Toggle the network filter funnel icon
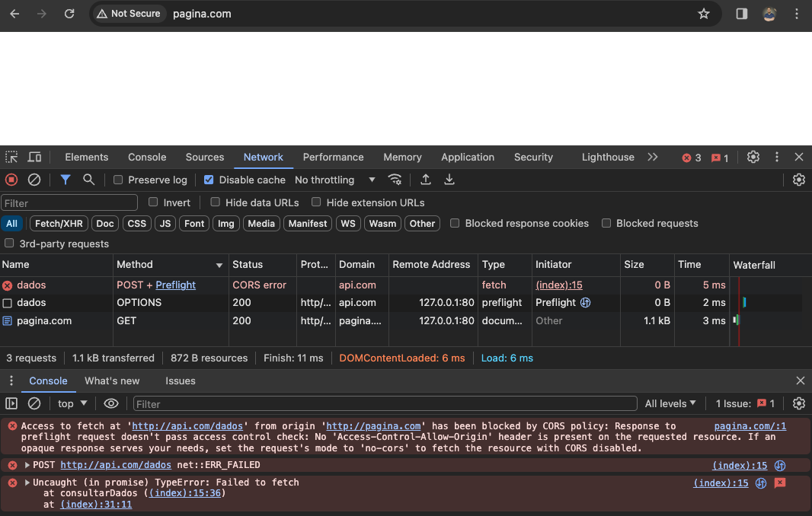This screenshot has width=812, height=516. point(66,180)
